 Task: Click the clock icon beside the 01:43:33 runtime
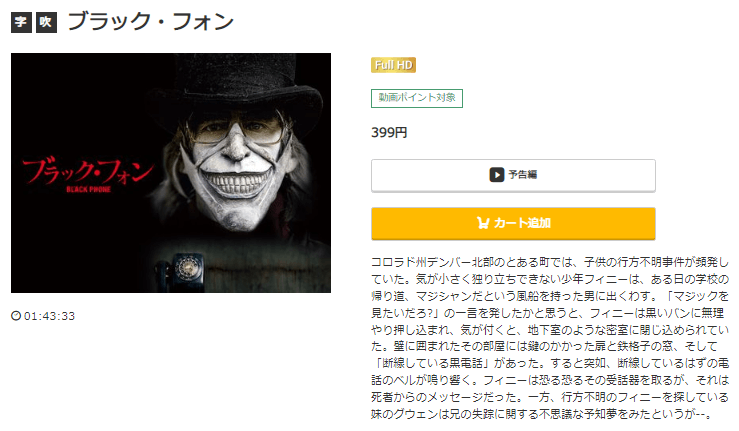(16, 315)
